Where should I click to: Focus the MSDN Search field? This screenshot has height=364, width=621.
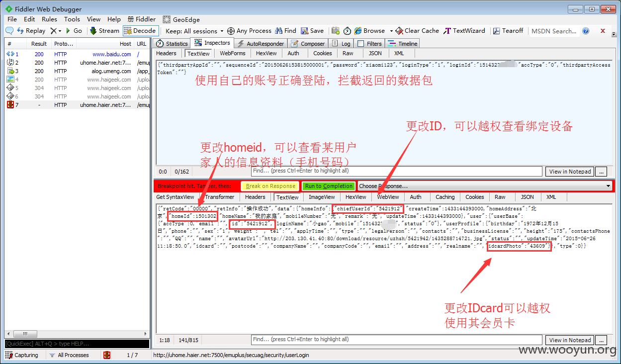pyautogui.click(x=553, y=31)
